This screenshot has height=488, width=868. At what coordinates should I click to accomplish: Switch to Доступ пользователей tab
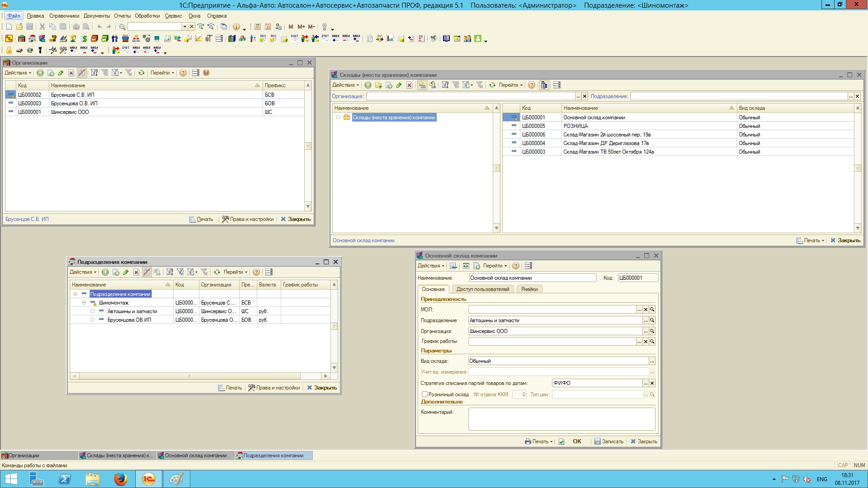point(482,289)
